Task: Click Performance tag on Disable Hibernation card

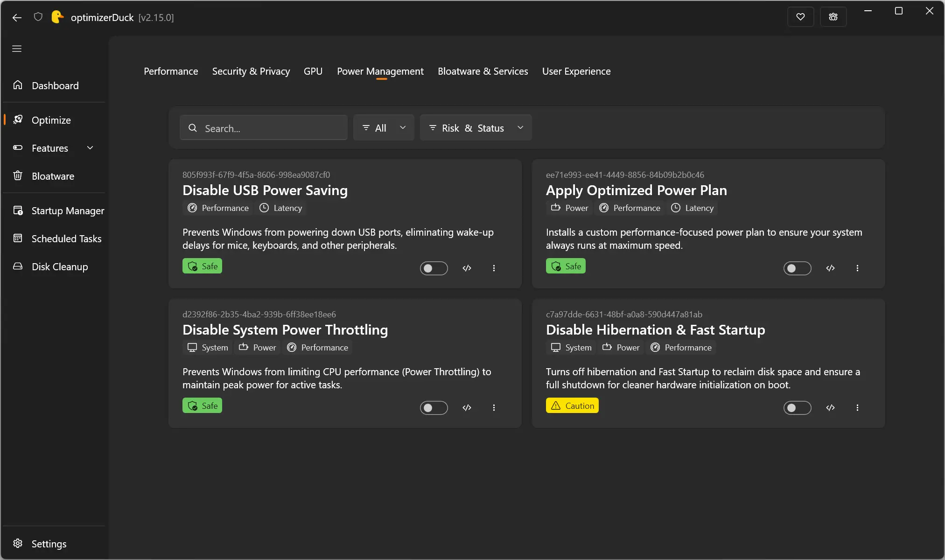Action: (x=681, y=348)
